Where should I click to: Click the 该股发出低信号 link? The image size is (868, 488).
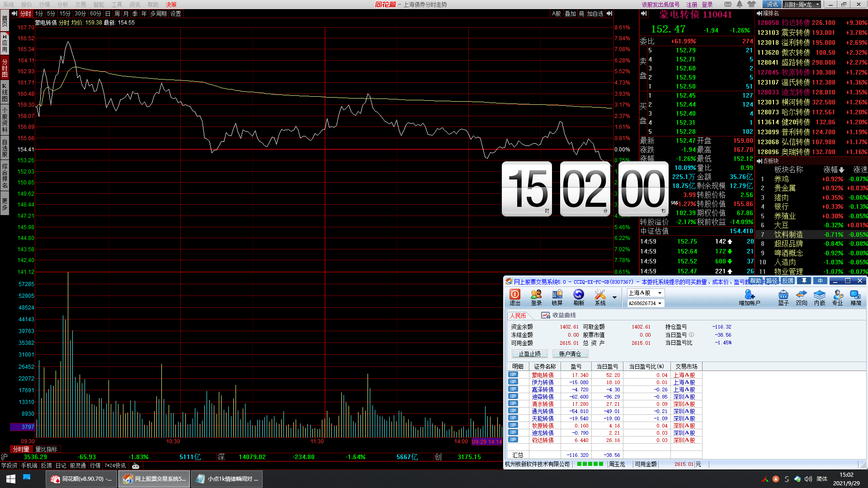[660, 4]
